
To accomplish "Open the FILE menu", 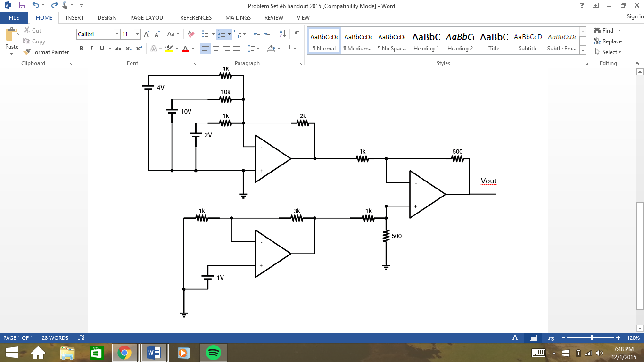I will pos(14,17).
